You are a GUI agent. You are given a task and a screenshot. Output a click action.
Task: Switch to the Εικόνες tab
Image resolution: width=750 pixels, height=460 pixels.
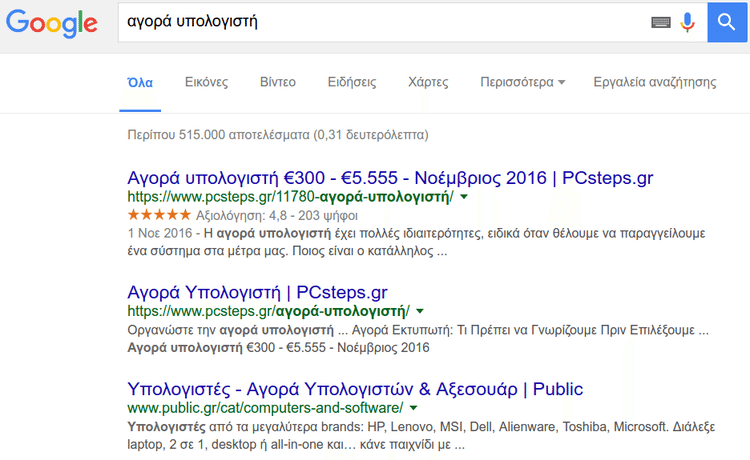tap(207, 82)
